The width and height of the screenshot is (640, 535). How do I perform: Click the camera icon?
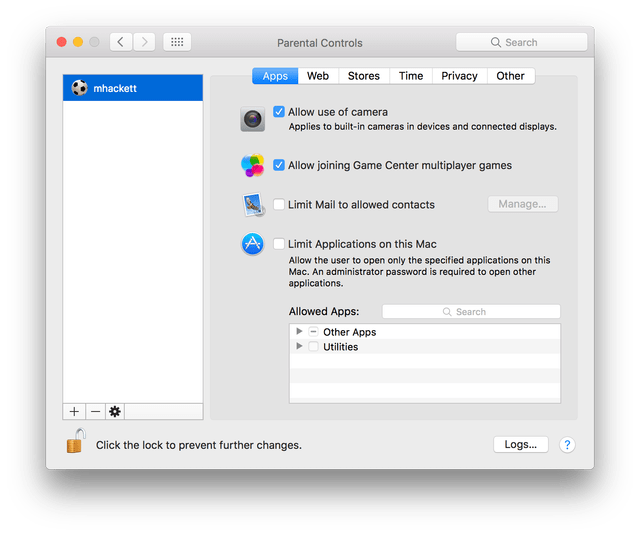252,119
